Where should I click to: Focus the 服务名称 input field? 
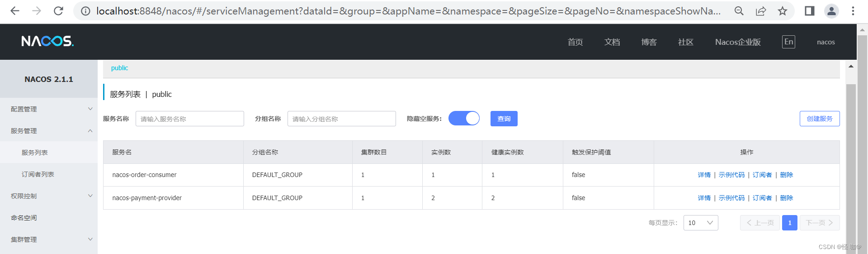(190, 119)
